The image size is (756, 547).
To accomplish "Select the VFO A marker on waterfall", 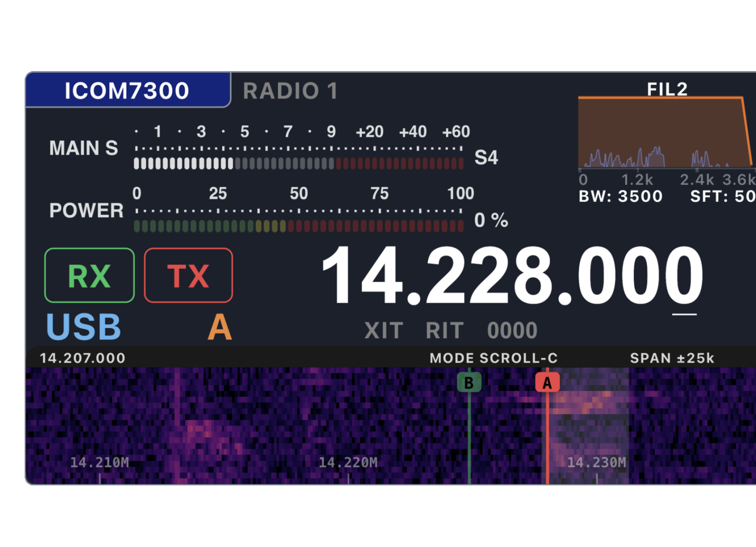I will click(x=547, y=383).
